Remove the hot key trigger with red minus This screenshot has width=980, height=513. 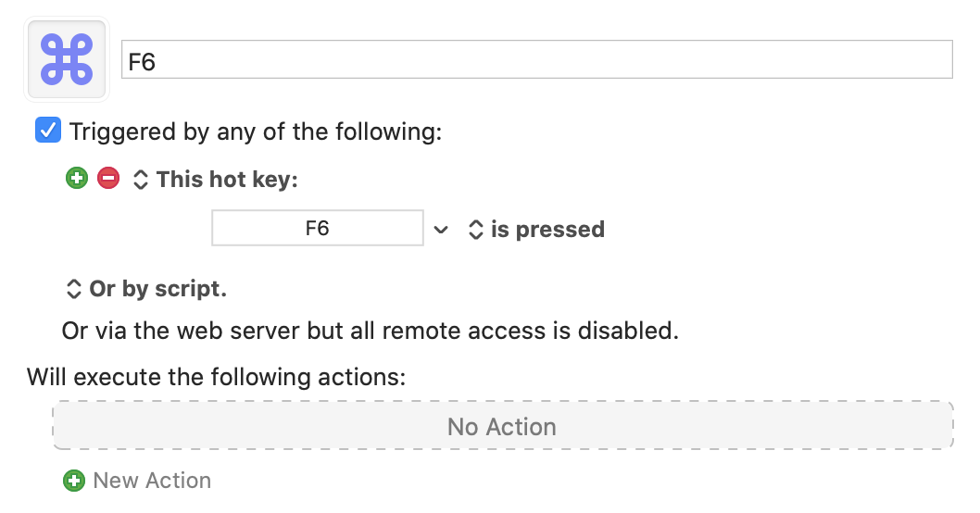[x=108, y=178]
